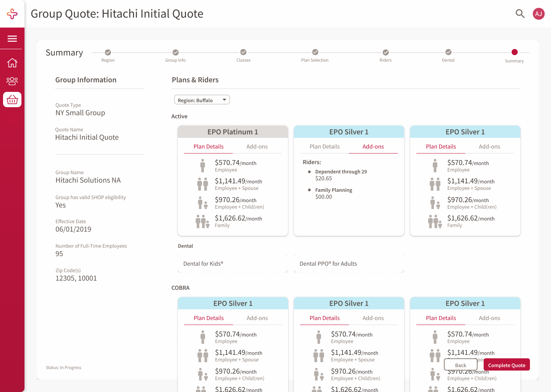Viewport: 551px width, 392px height.
Task: Click the company logo icon
Action: 12,14
